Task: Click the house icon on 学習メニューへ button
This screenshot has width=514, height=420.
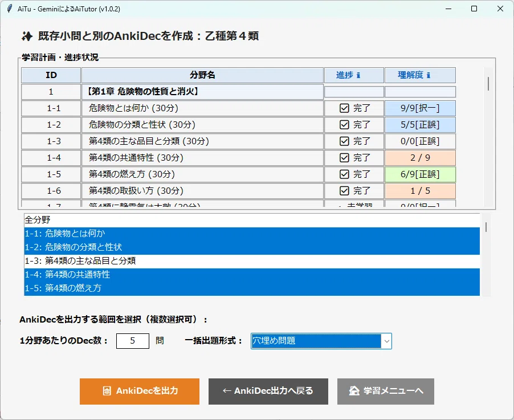Action: tap(354, 391)
